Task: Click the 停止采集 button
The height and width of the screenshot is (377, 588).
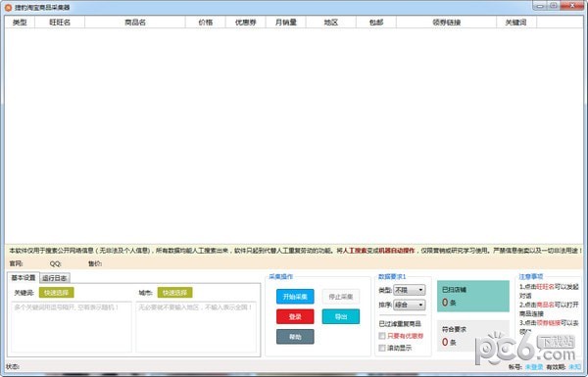Action: 340,297
